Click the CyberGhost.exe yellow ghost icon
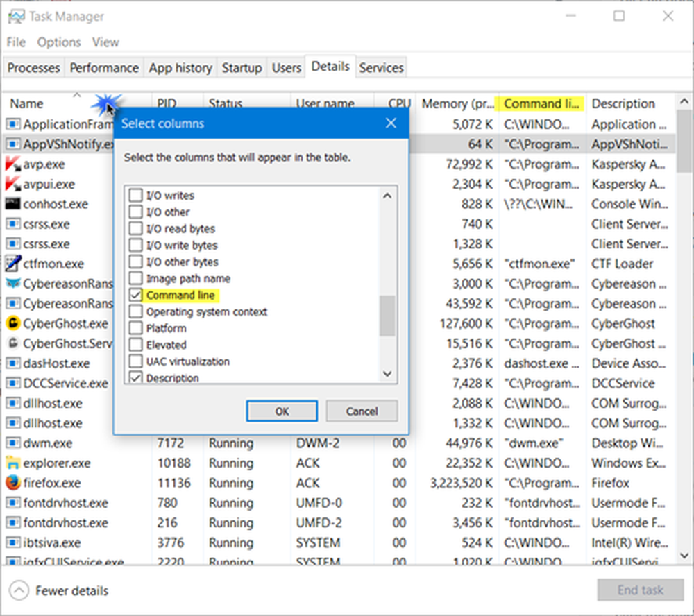This screenshot has width=694, height=616. pos(12,323)
